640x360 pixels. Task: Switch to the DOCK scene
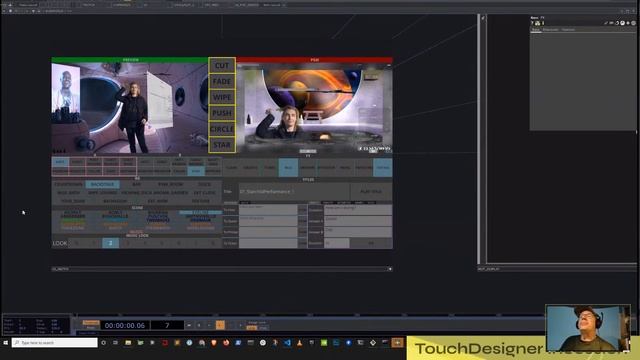(x=204, y=184)
